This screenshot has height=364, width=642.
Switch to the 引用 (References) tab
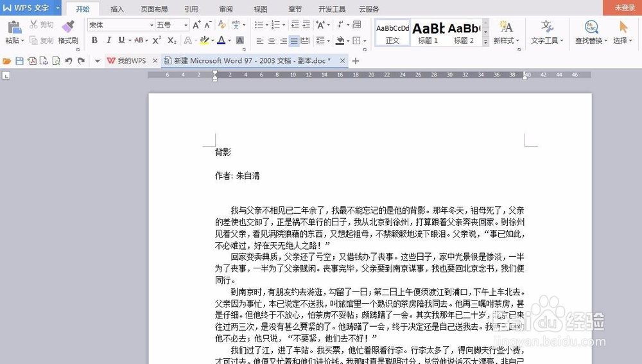[x=191, y=9]
